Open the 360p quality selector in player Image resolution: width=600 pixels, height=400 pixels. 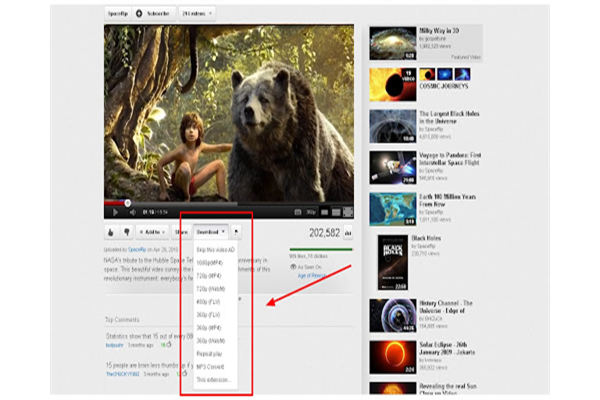coord(312,212)
